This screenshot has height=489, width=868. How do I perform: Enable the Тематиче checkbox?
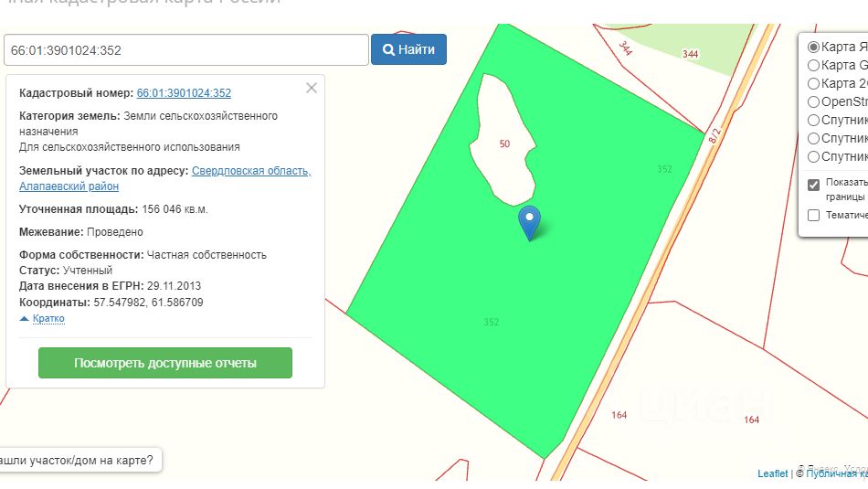(813, 215)
